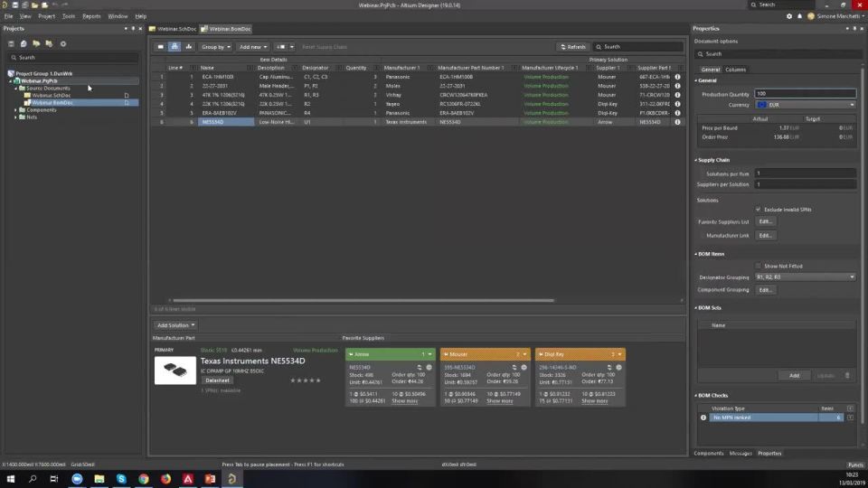The width and height of the screenshot is (868, 488).
Task: Select the consolidated chart view icon
Action: (189, 47)
